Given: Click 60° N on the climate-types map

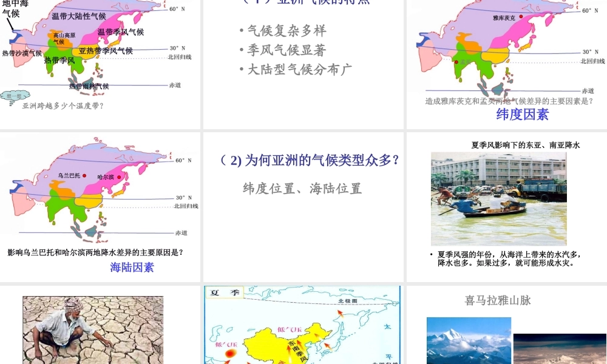Looking at the screenshot, I should [177, 9].
